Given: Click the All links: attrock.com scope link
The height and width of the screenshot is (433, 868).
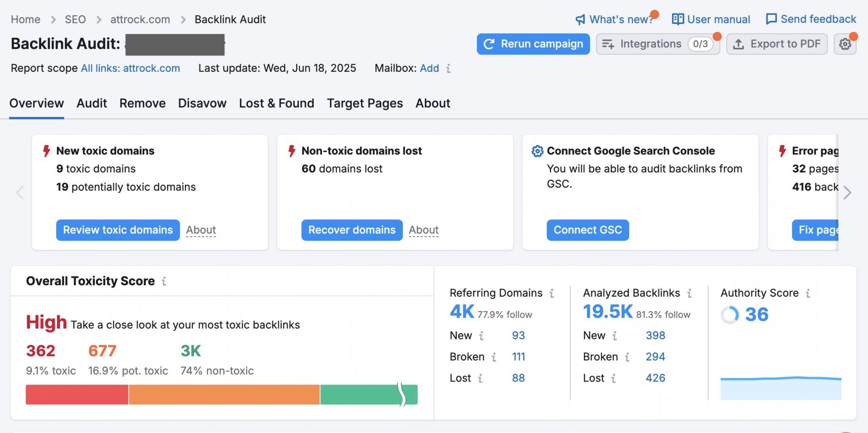Looking at the screenshot, I should (x=130, y=68).
